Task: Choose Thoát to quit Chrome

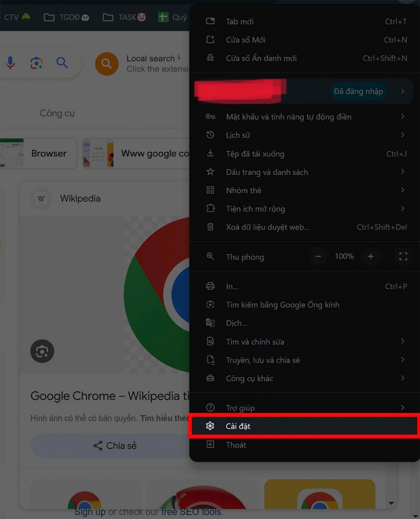Action: pos(304,445)
